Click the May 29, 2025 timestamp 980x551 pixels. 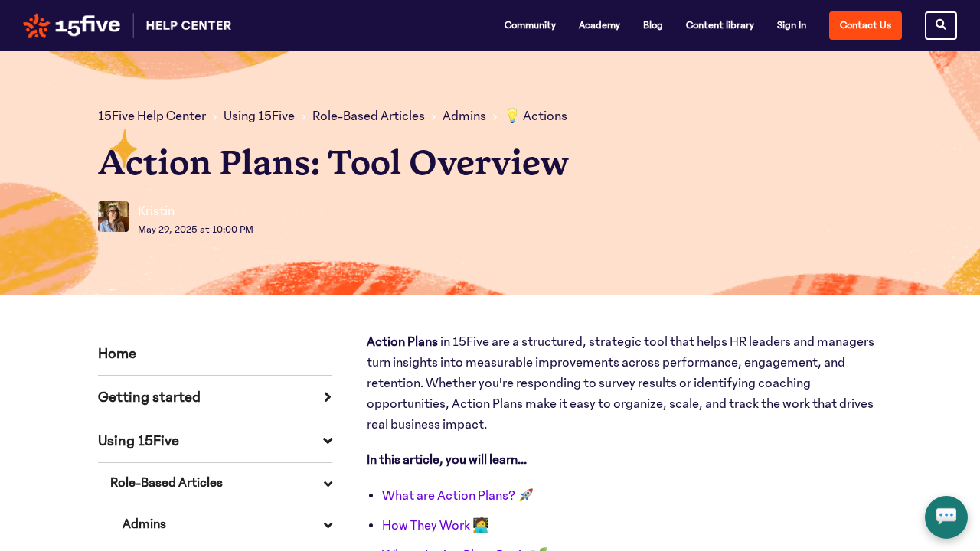[x=195, y=230]
